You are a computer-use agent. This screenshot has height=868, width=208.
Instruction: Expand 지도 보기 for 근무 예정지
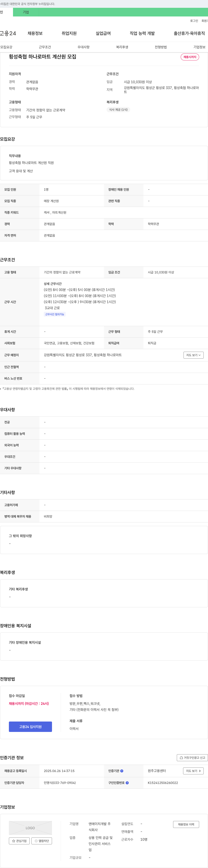tap(193, 355)
